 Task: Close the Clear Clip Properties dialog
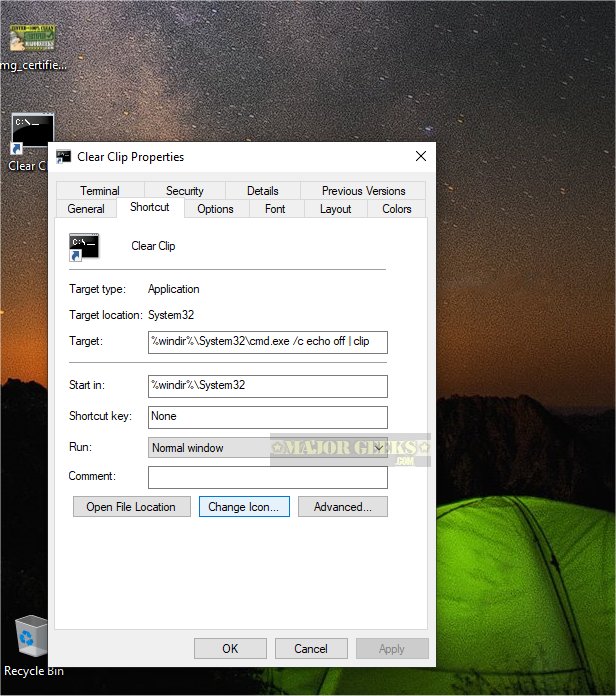pos(421,156)
